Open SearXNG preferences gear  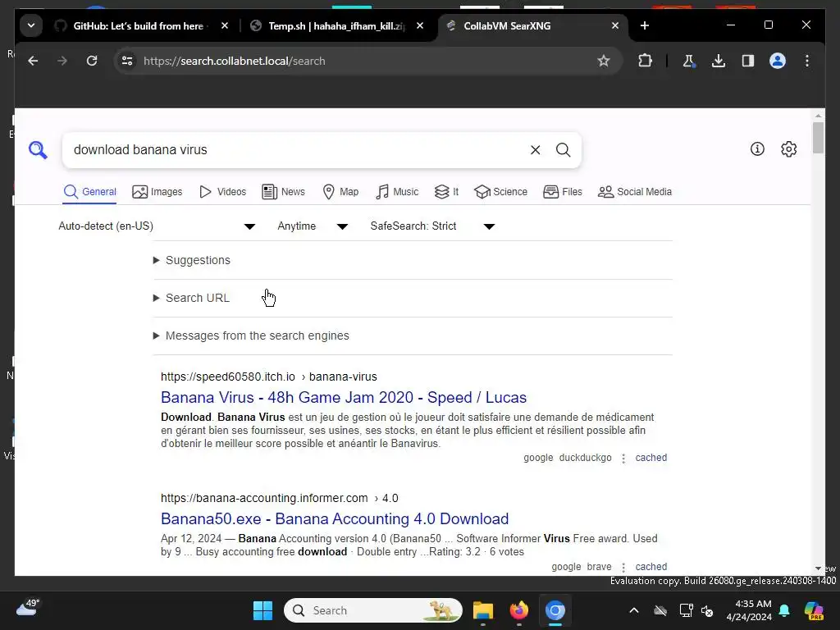[x=788, y=149]
